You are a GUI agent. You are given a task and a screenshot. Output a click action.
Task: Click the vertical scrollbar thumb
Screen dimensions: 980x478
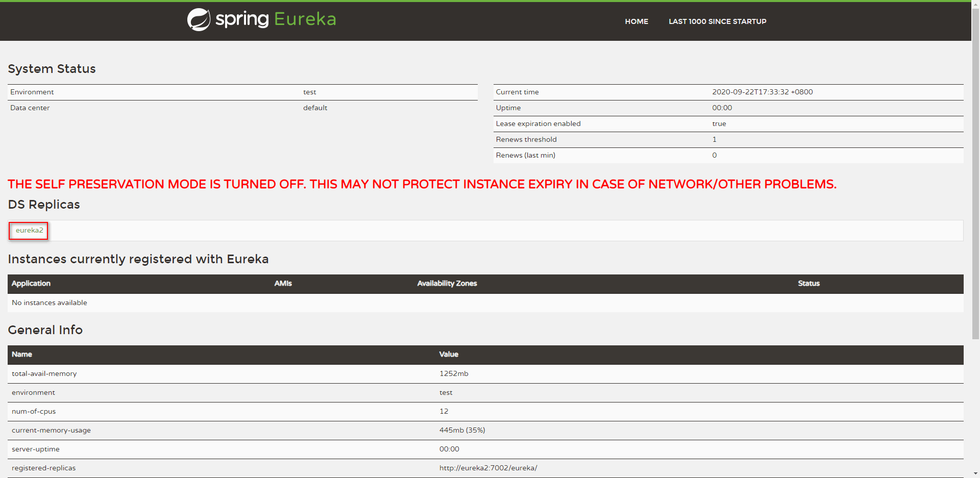point(975,173)
